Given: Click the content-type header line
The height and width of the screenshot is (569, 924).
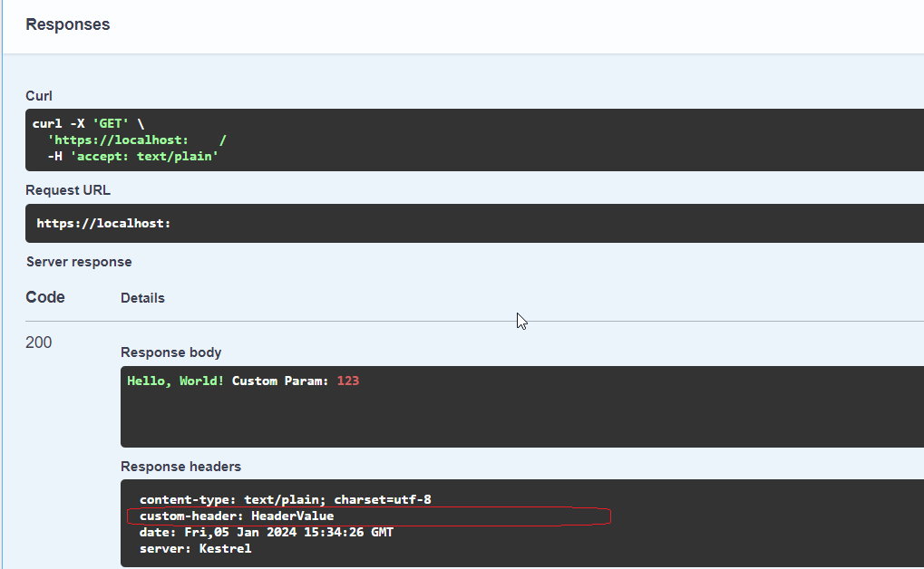Looking at the screenshot, I should coord(286,500).
